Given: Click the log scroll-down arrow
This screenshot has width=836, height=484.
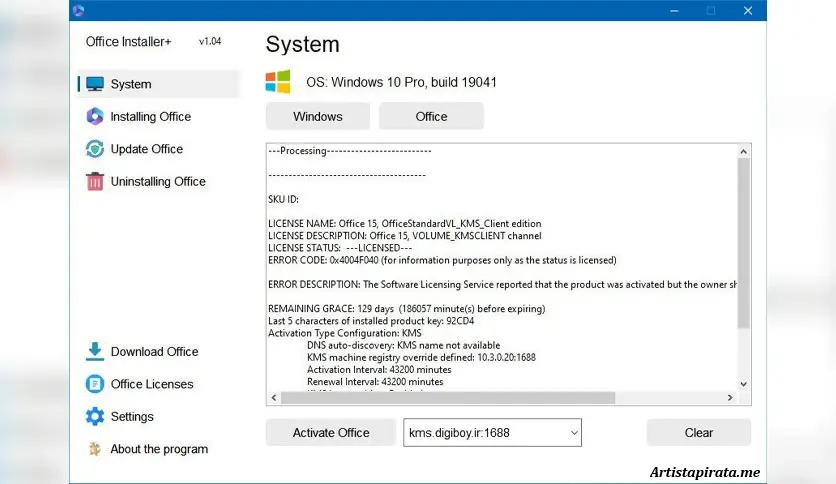Looking at the screenshot, I should coord(743,384).
